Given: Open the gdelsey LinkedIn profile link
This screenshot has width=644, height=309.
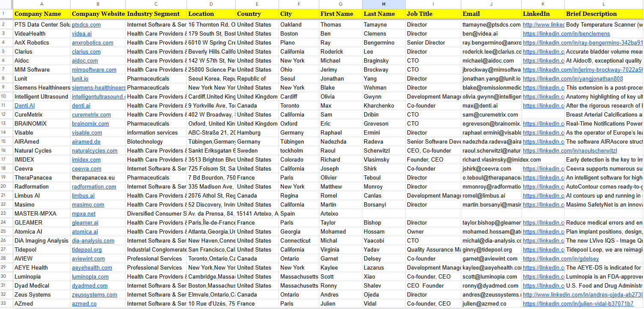Looking at the screenshot, I should coord(561,259).
